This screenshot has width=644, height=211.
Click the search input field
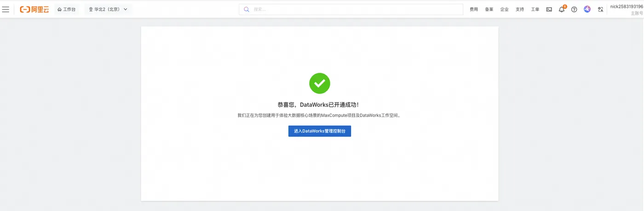351,9
